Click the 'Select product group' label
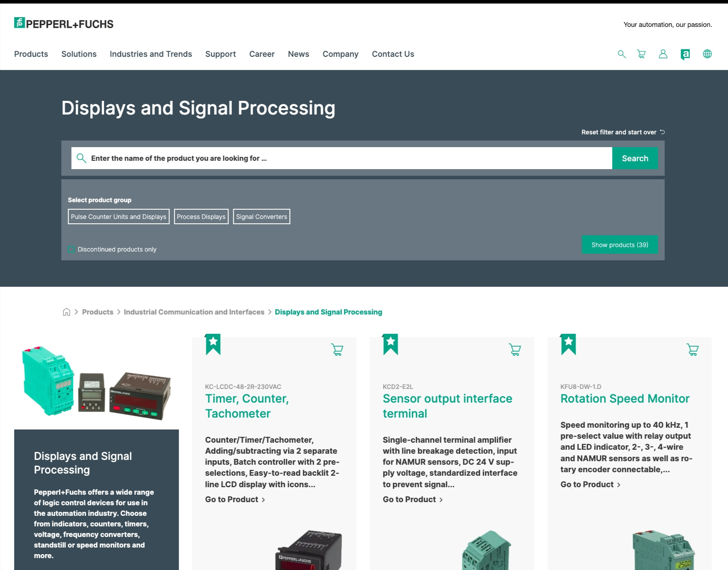The height and width of the screenshot is (570, 728). pos(100,200)
